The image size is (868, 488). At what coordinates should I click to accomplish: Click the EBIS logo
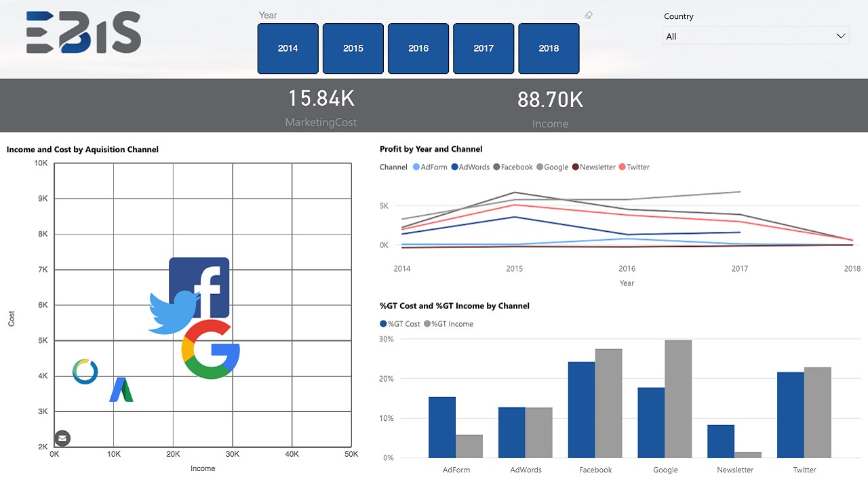click(x=83, y=32)
